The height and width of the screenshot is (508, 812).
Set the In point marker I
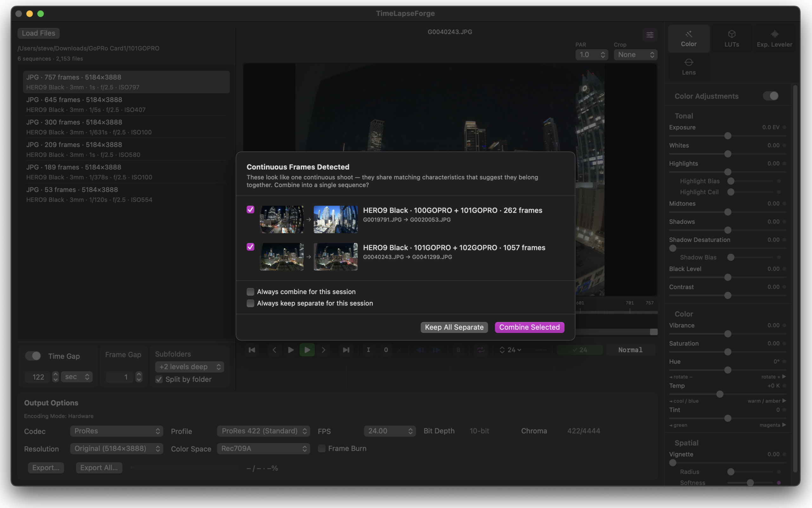369,350
